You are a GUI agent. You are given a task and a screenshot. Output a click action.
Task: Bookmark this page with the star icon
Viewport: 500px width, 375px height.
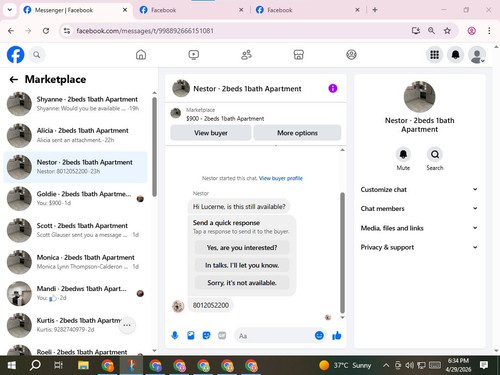447,31
